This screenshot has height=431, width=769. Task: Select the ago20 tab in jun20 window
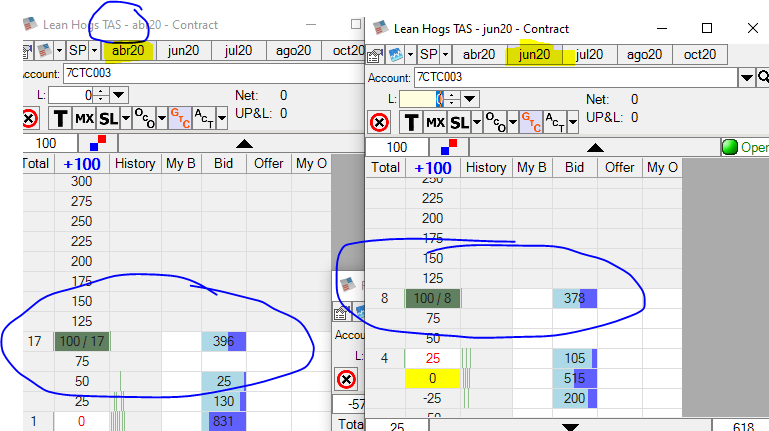point(644,54)
